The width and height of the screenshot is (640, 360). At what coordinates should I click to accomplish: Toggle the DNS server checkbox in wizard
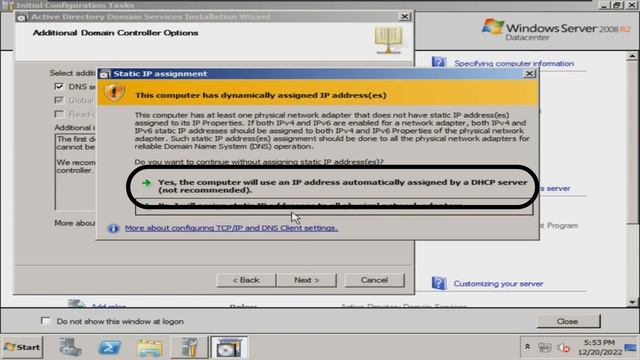(x=59, y=87)
